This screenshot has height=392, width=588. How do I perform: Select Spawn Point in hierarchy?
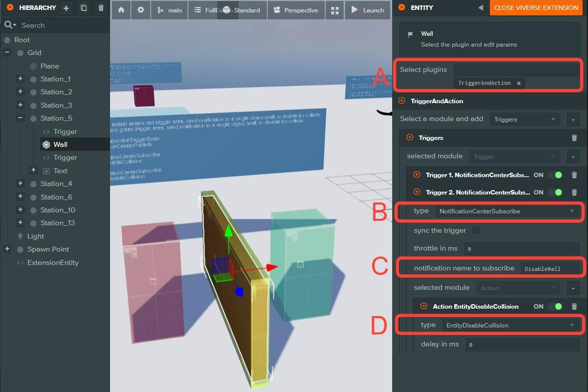pyautogui.click(x=48, y=249)
